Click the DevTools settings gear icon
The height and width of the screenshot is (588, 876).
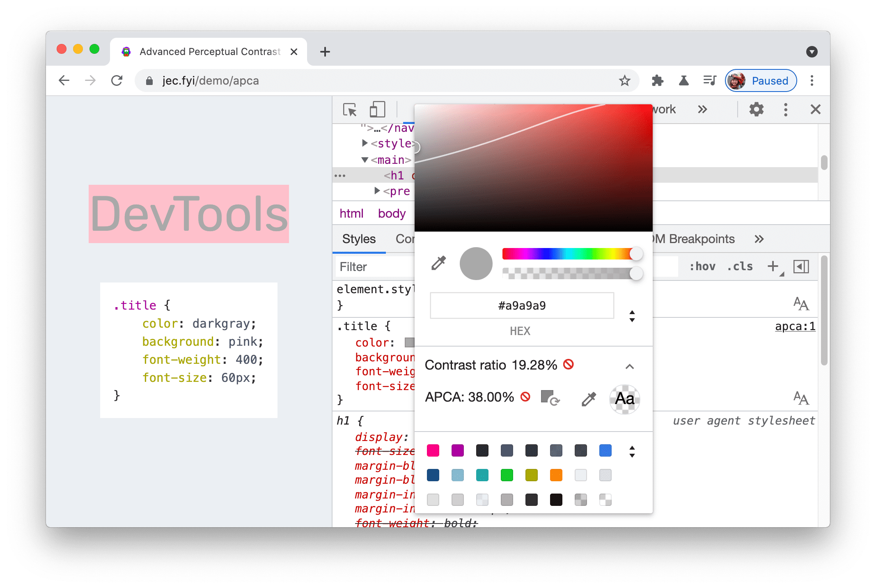757,110
